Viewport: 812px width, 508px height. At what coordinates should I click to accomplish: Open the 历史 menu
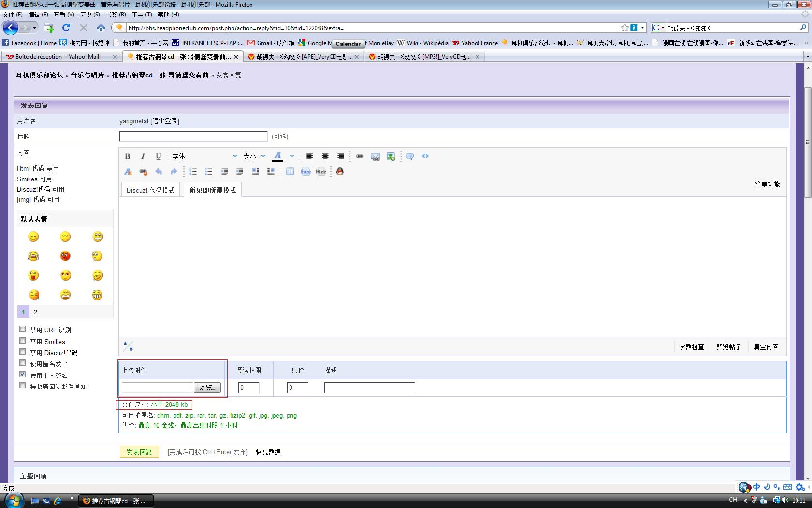[x=90, y=15]
